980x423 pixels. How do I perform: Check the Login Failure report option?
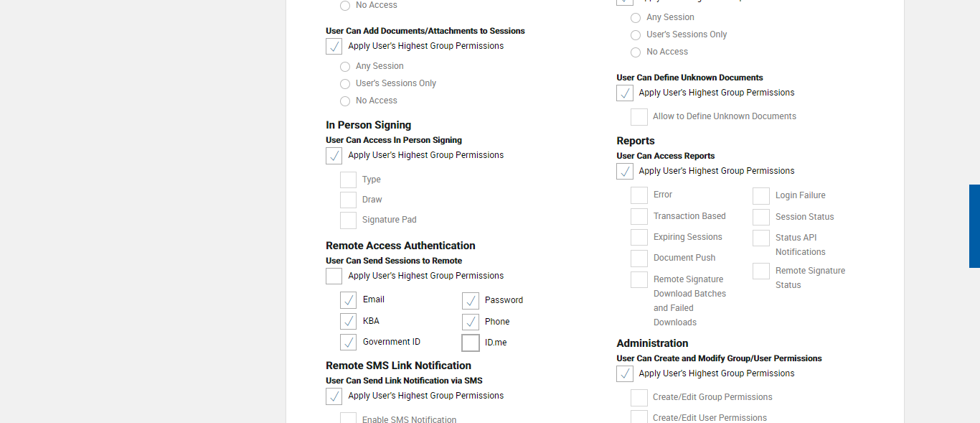coord(761,196)
